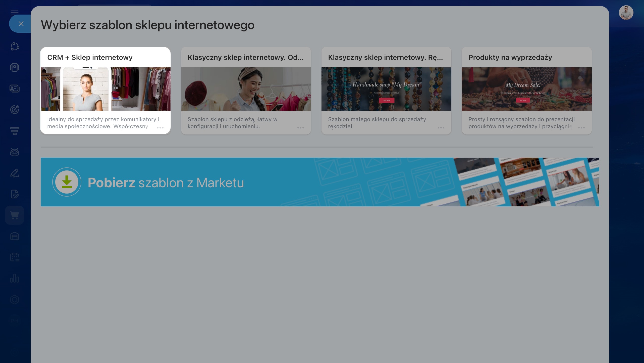Open the hamburger menu in sidebar
Screen dimensions: 644x363
[15, 12]
